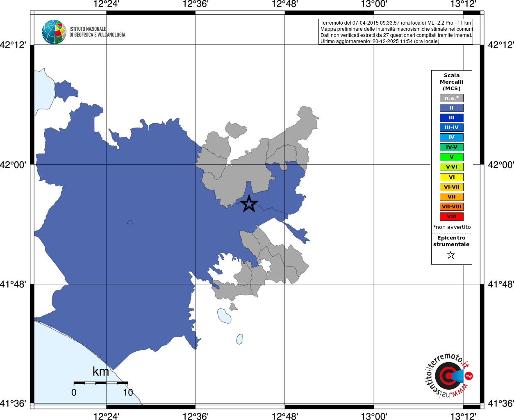Select the intensity IV legend swatch
This screenshot has width=514, height=420.
452,137
